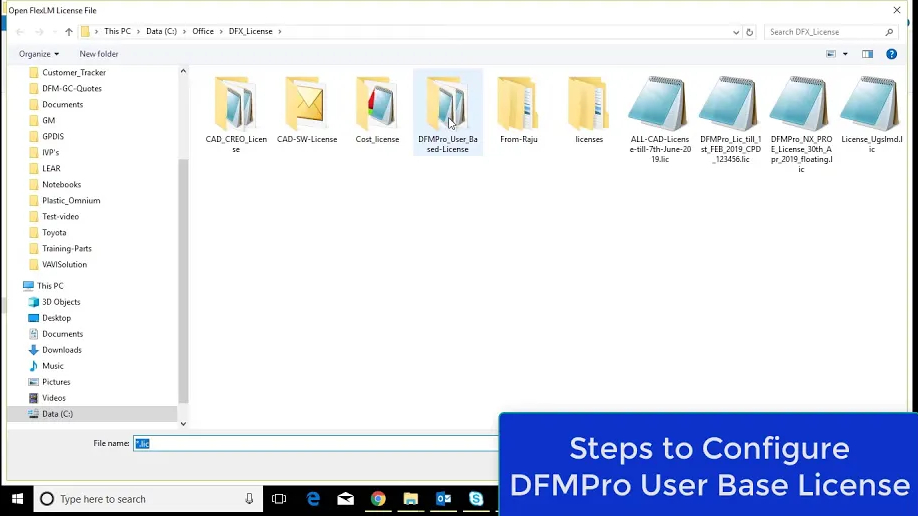Launch Google Chrome from taskbar
This screenshot has height=516, width=918.
point(378,499)
